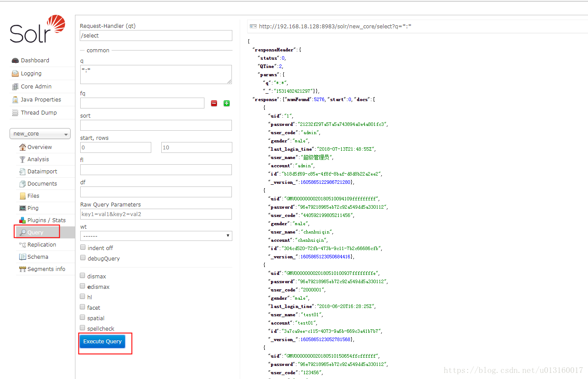Open the new_core core selector dropdown
Viewport: 588px width, 379px height.
(40, 134)
